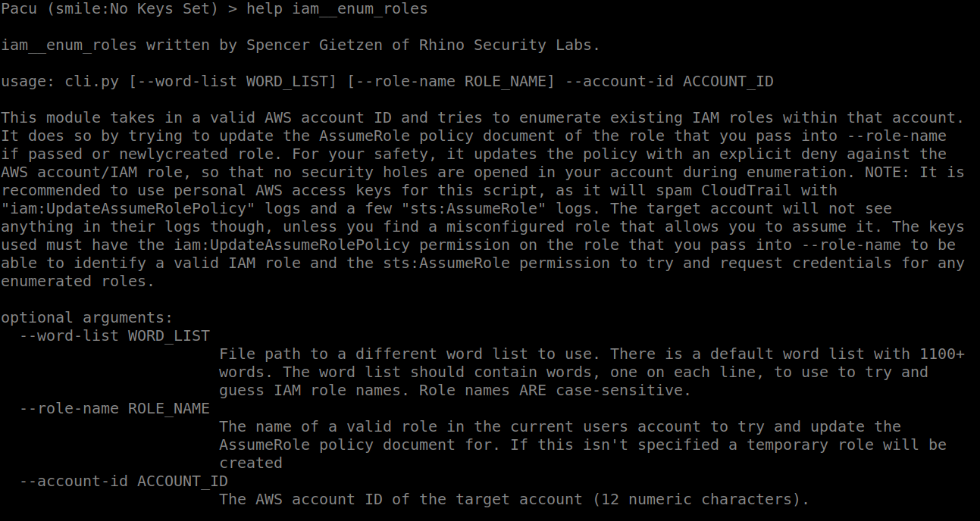Click the author name Spencer Gietzen
Image resolution: width=980 pixels, height=521 pixels.
315,45
